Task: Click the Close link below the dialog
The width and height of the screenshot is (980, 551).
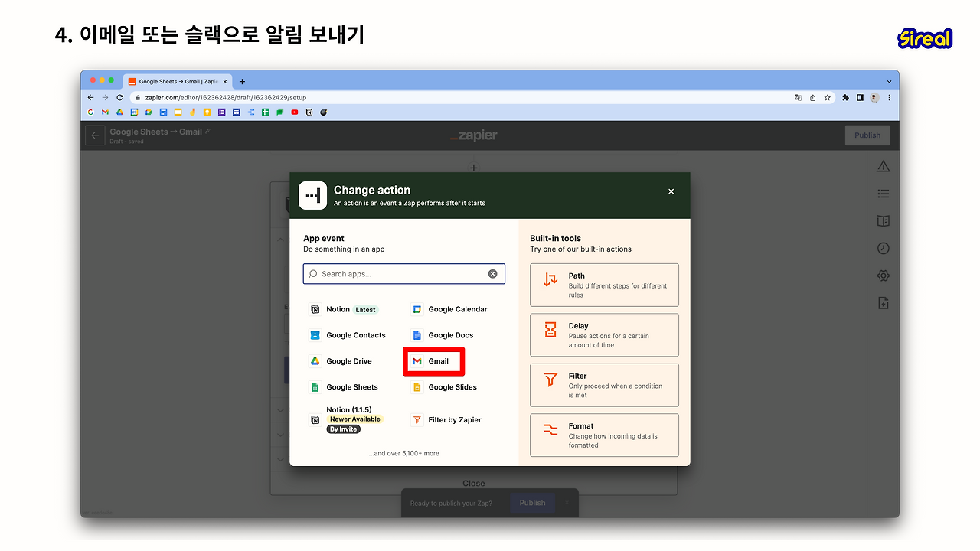Action: pyautogui.click(x=474, y=484)
